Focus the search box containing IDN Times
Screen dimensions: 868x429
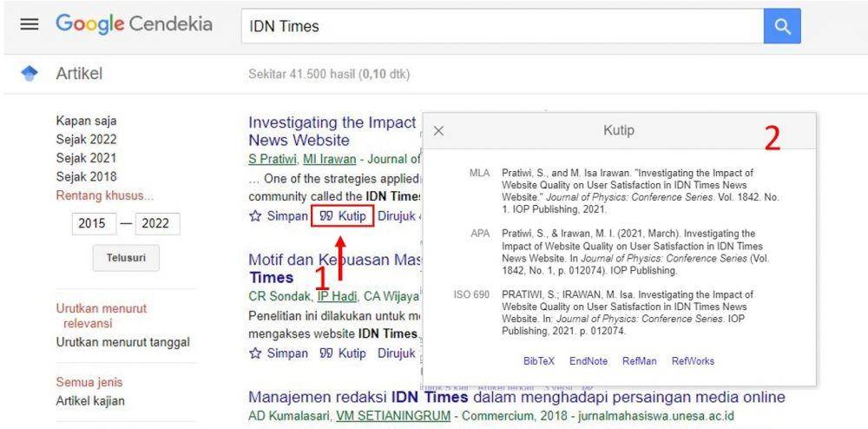coord(502,26)
